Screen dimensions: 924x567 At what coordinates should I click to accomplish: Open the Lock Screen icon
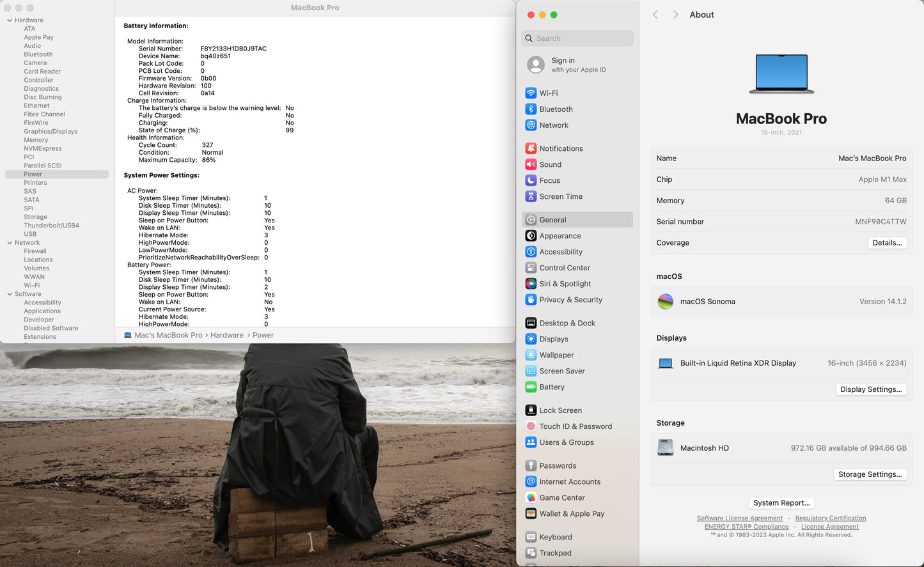531,410
